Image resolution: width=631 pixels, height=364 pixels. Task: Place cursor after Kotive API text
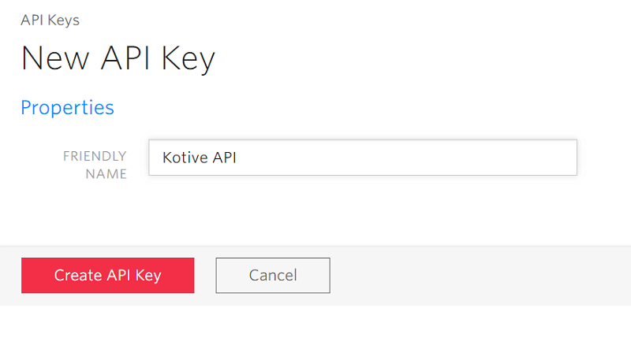[x=237, y=158]
